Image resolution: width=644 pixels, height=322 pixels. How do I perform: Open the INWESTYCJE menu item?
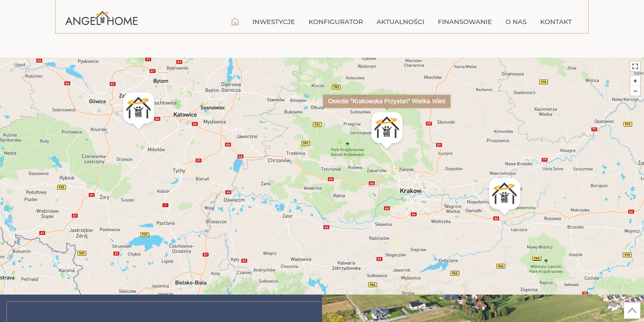point(274,22)
